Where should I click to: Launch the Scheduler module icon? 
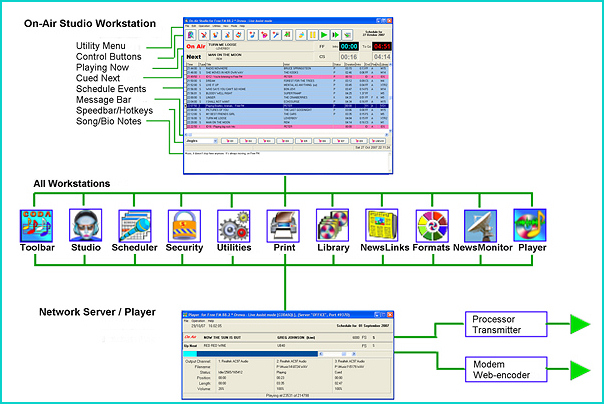[134, 224]
